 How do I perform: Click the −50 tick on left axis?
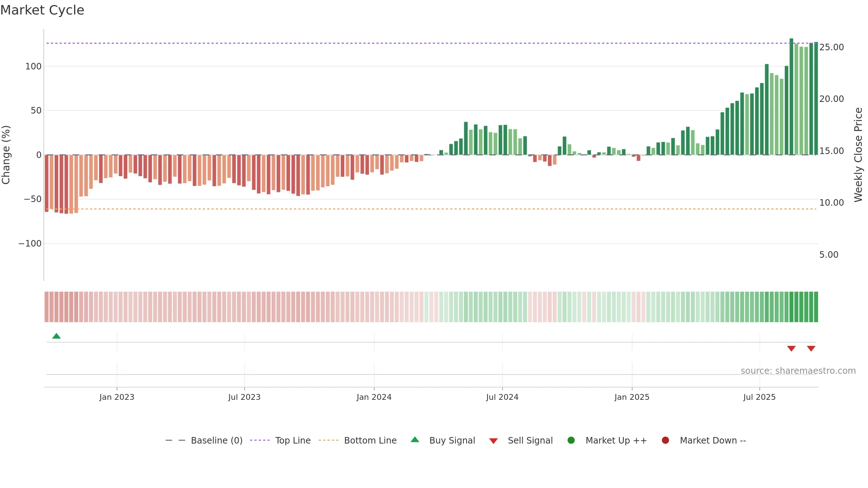pyautogui.click(x=33, y=199)
